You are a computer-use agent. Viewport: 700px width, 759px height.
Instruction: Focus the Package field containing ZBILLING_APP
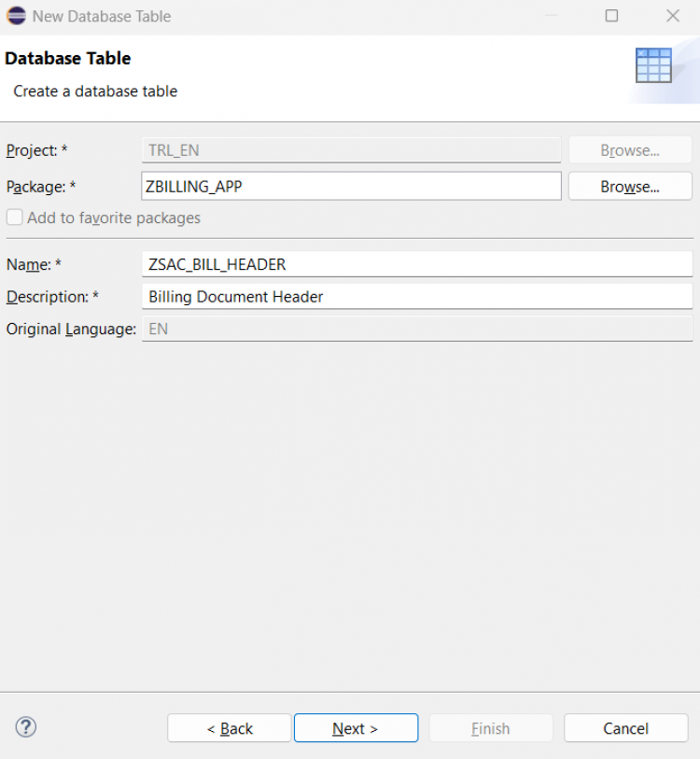pyautogui.click(x=351, y=187)
